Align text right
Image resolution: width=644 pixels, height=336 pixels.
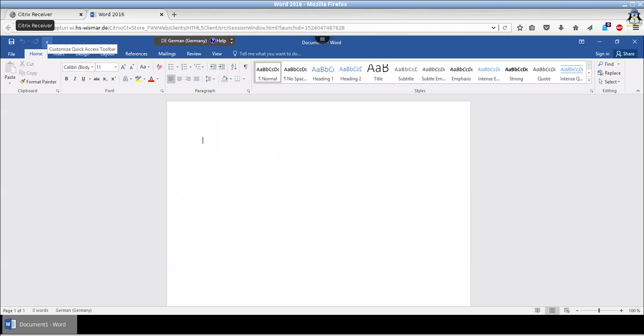click(188, 79)
